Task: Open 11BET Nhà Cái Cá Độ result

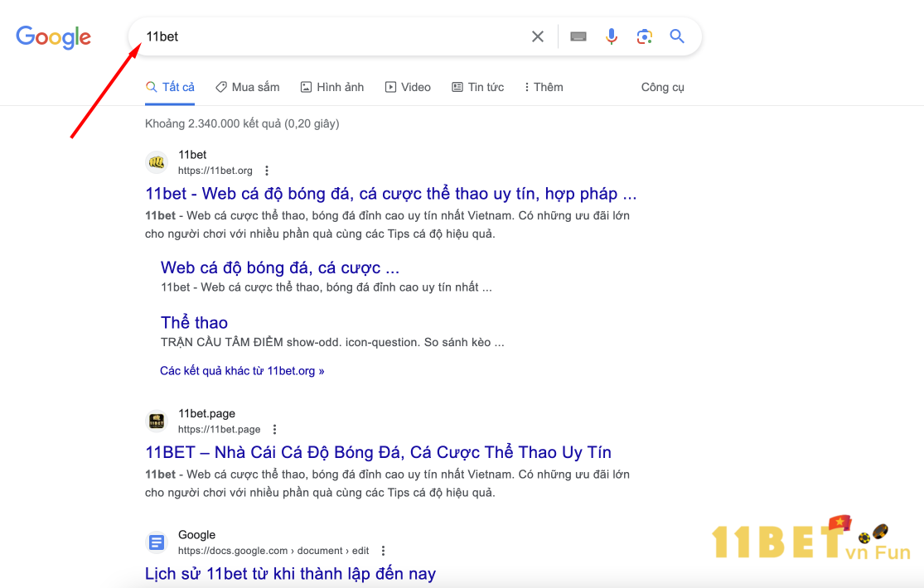Action: point(379,452)
